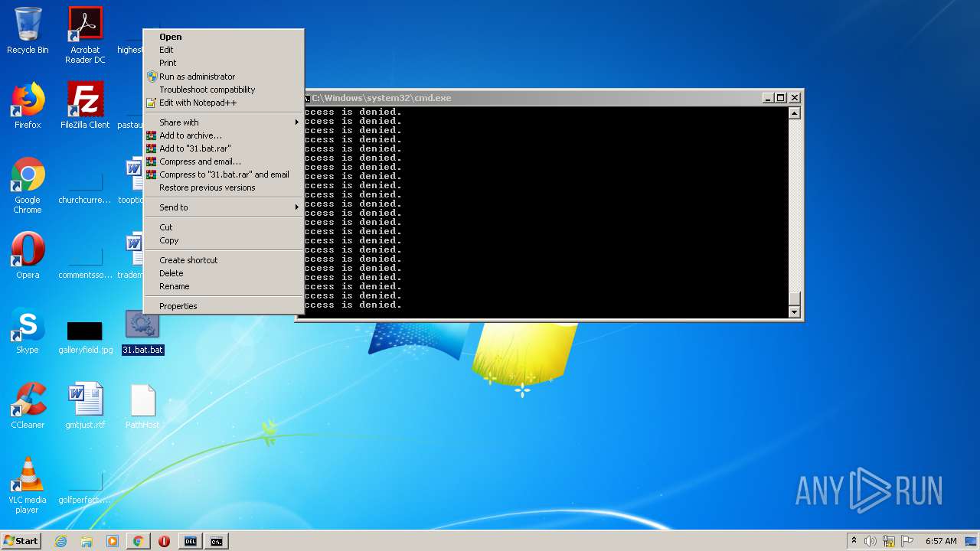Select the PathHost file icon
The image size is (980, 551).
[x=142, y=406]
